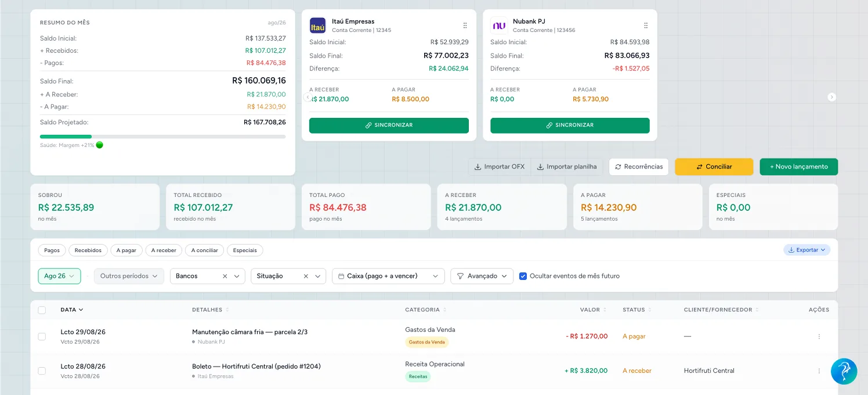Open the Sobrou summary card
The image size is (868, 395).
95,207
